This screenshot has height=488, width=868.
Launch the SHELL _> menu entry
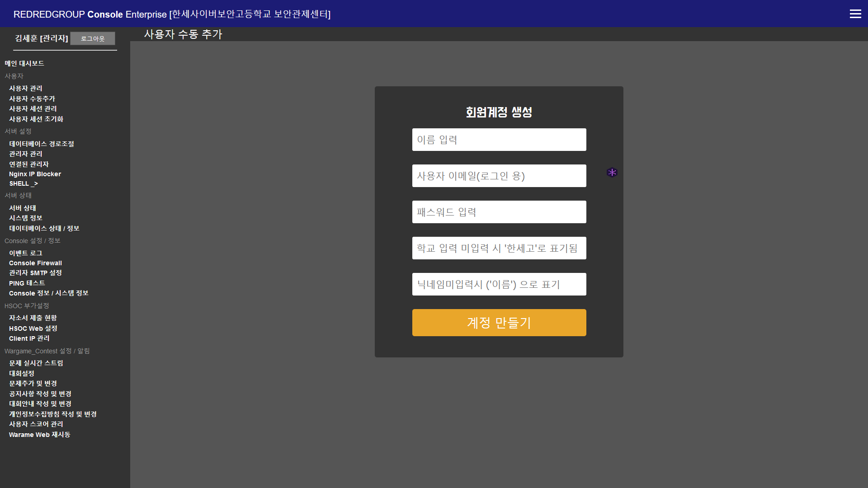pyautogui.click(x=24, y=184)
